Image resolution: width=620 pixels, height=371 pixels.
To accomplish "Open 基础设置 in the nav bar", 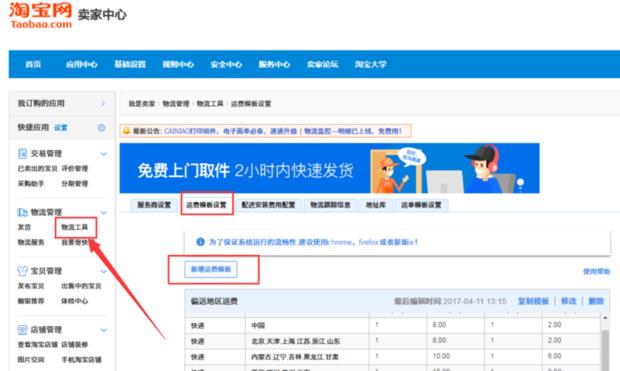I will pyautogui.click(x=130, y=64).
